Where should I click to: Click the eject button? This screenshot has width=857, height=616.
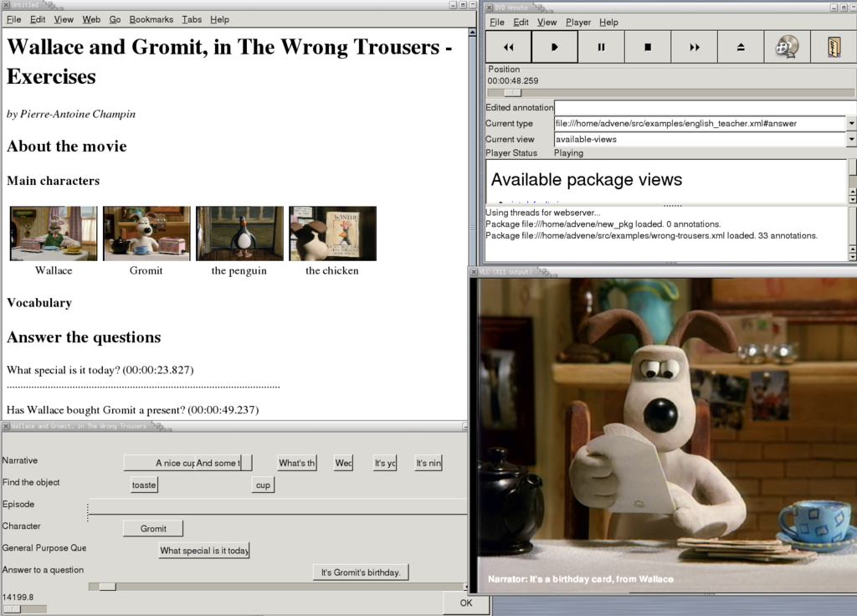(x=741, y=47)
